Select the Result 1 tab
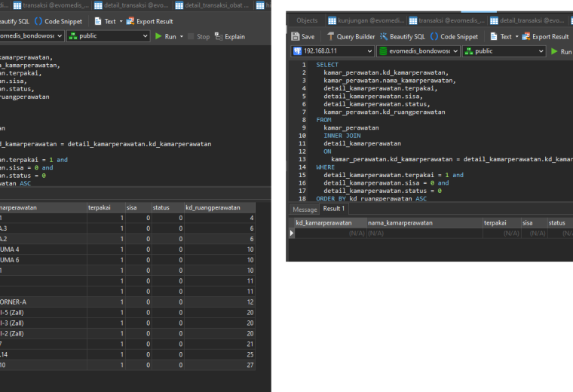This screenshot has width=573, height=392. tap(334, 209)
